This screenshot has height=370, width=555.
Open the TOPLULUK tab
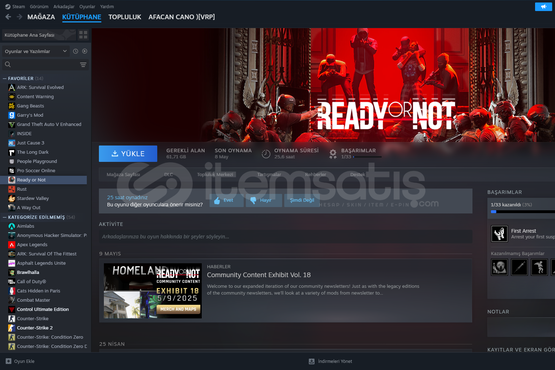click(x=125, y=17)
